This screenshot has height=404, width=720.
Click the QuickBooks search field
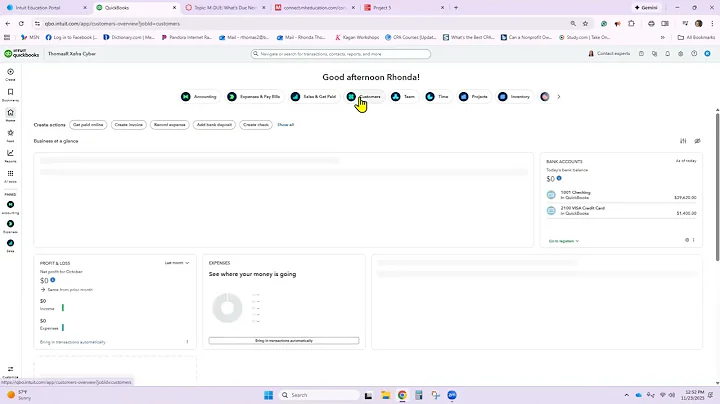[341, 54]
